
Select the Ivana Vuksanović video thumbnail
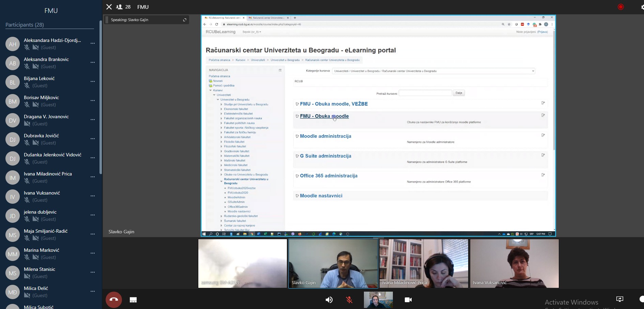coord(515,263)
